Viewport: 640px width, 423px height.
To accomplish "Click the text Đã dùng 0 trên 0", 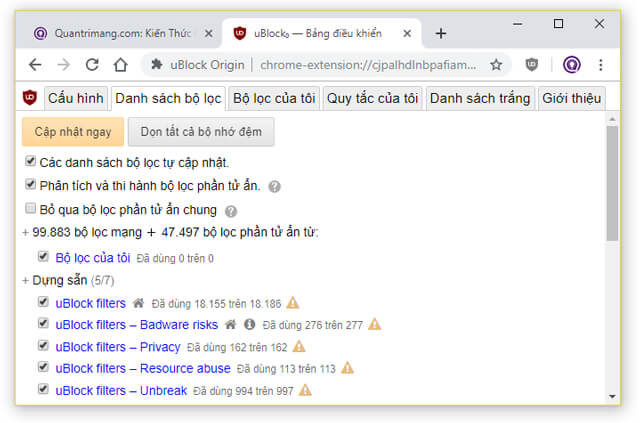I will point(175,258).
